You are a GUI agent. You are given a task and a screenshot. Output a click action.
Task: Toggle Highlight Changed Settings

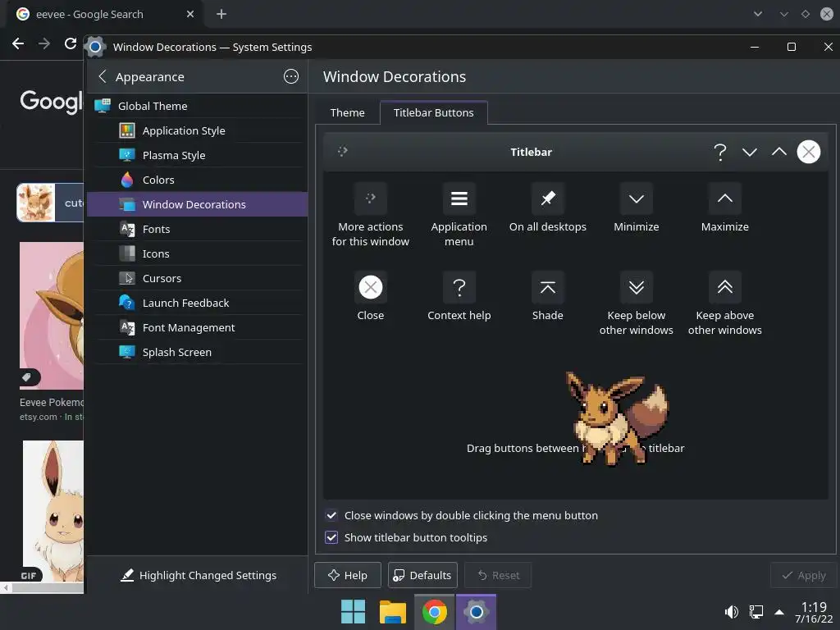[x=199, y=575]
